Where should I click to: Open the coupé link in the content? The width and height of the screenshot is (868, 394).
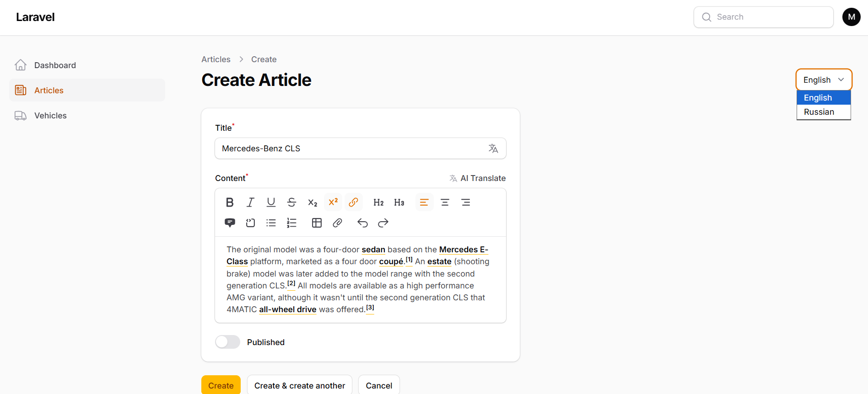[391, 261]
